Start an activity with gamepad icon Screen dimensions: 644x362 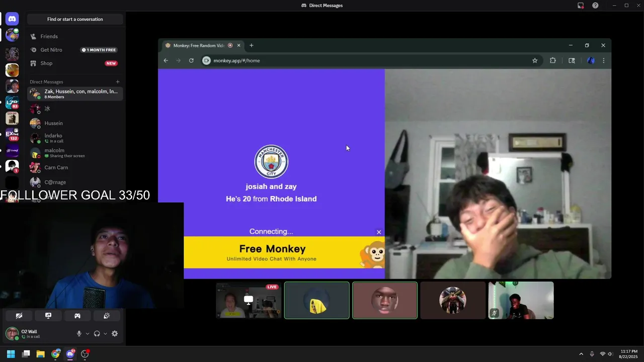(77, 316)
